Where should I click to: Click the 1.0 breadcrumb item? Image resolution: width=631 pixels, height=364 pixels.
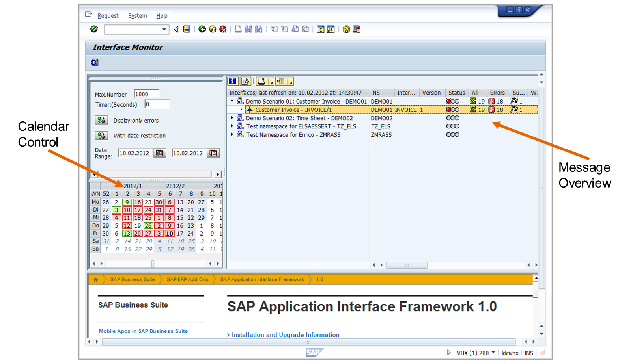[319, 280]
